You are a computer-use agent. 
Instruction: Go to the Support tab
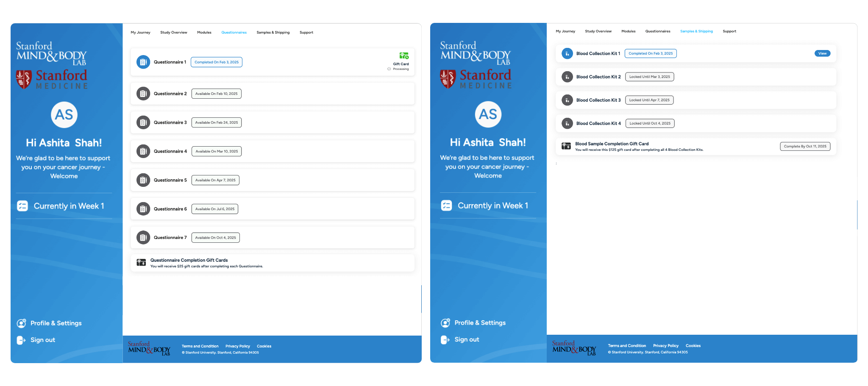(306, 32)
